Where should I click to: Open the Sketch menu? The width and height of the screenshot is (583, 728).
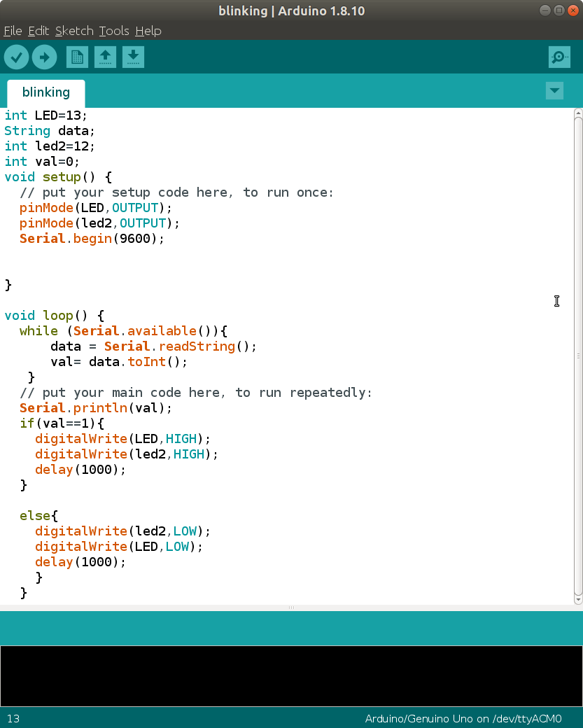(x=74, y=31)
